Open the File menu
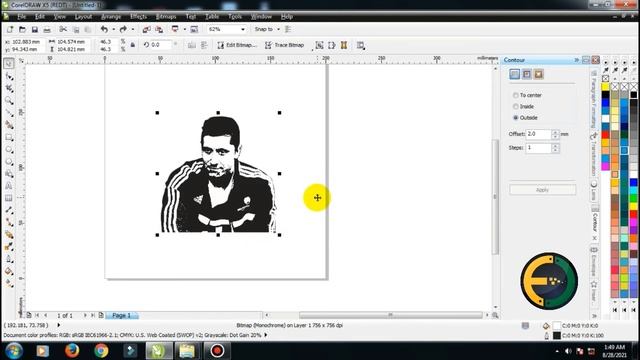Screen dimensions: 640x360 (x=22, y=17)
